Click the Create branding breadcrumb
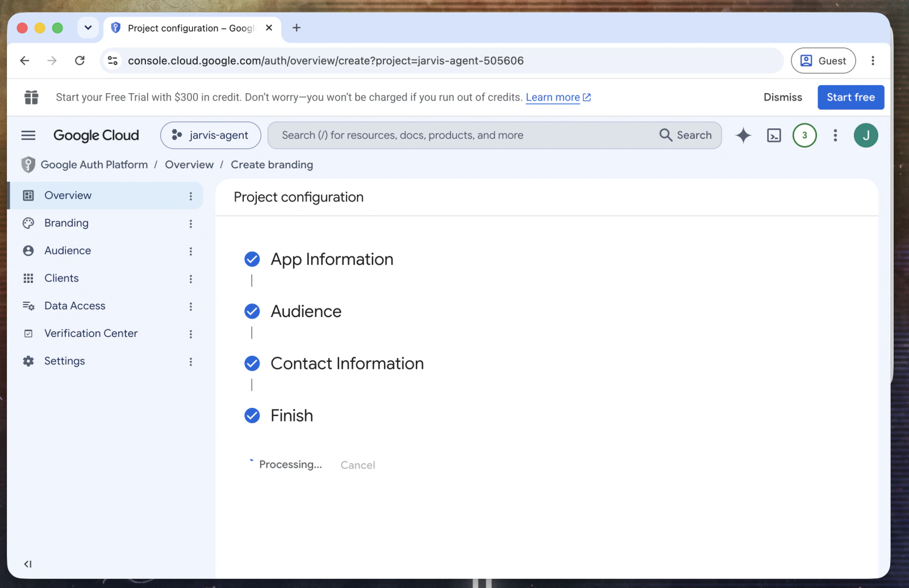The width and height of the screenshot is (909, 588). [272, 165]
